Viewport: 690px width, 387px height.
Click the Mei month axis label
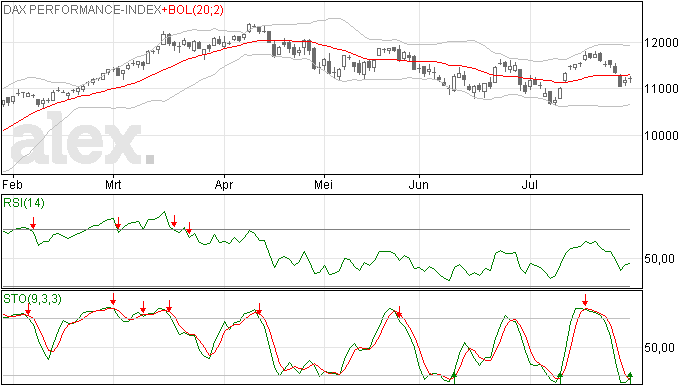point(323,184)
